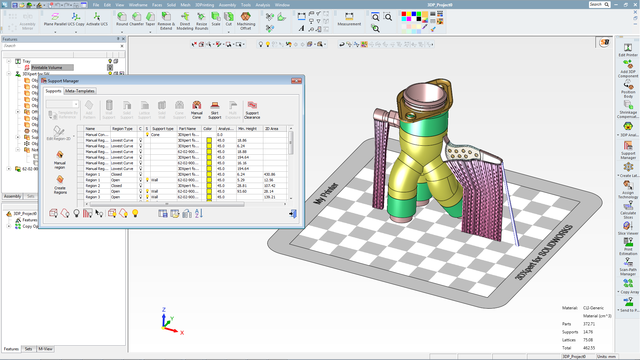Expand the 3DP Analysis dropdown arrow
640x360 pixels.
coord(618,135)
